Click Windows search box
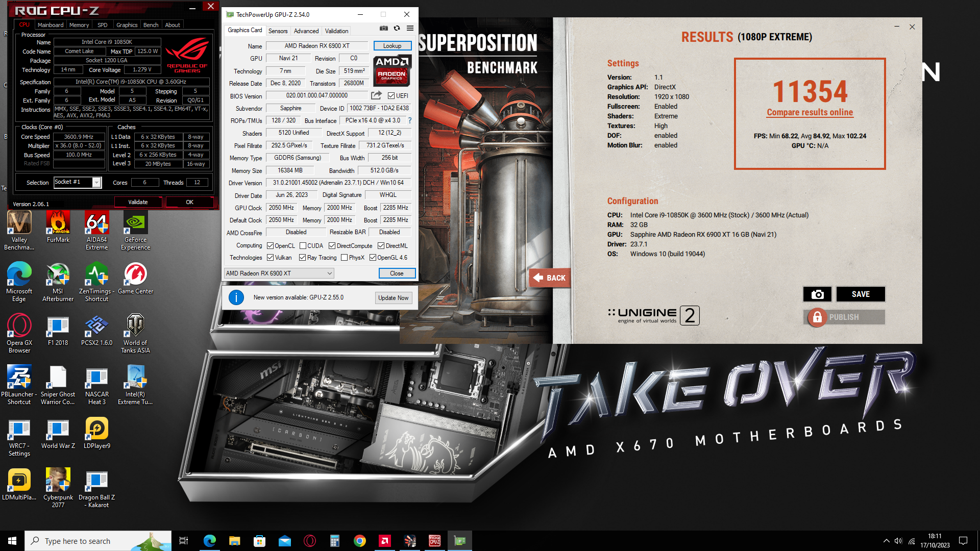Screen dimensions: 980x551 click(98, 541)
